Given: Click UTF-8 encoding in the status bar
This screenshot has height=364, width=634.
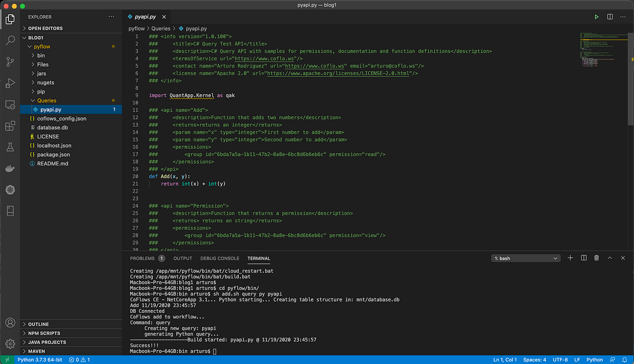Looking at the screenshot, I should pyautogui.click(x=560, y=359).
